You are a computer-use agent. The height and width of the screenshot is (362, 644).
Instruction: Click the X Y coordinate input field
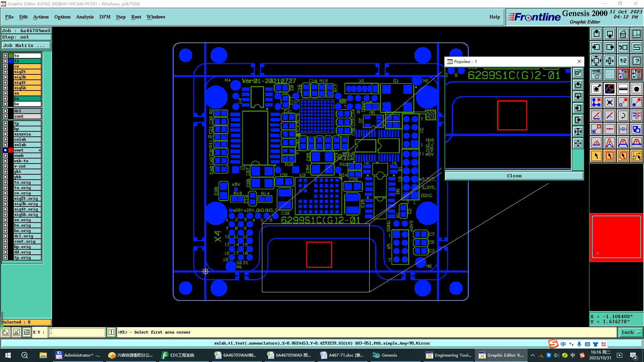[77, 332]
